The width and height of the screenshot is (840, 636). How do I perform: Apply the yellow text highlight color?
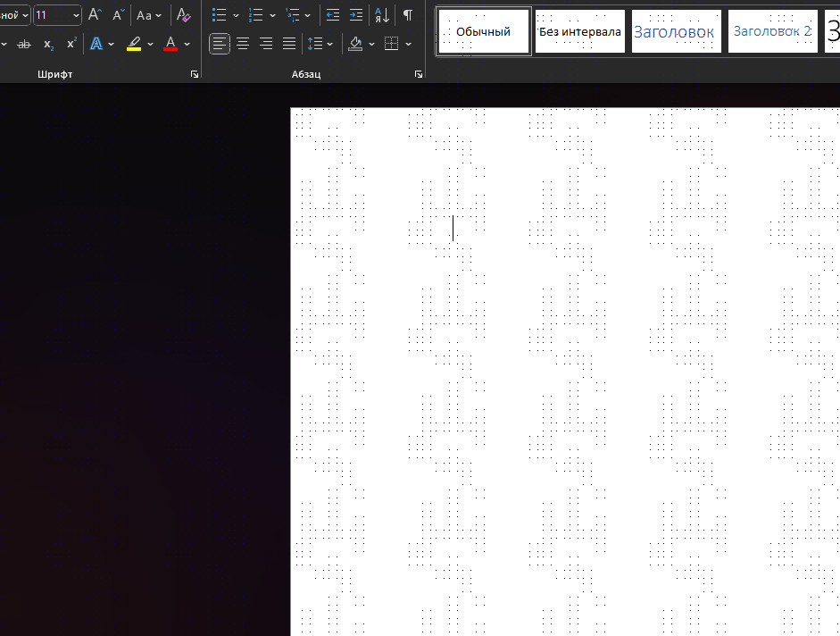[134, 44]
